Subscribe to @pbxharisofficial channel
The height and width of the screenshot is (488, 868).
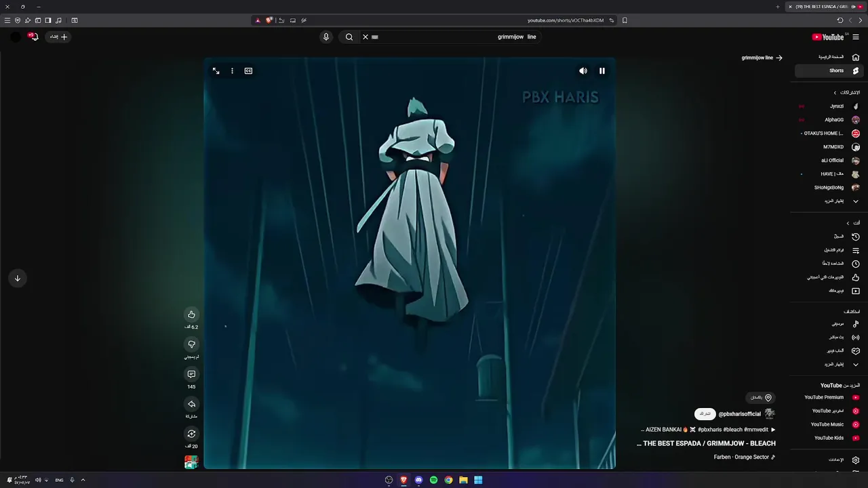pos(705,413)
